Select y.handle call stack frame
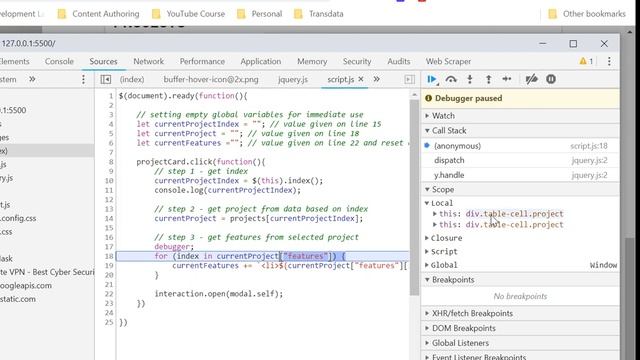Viewport: 640px width, 360px height. pyautogui.click(x=449, y=175)
